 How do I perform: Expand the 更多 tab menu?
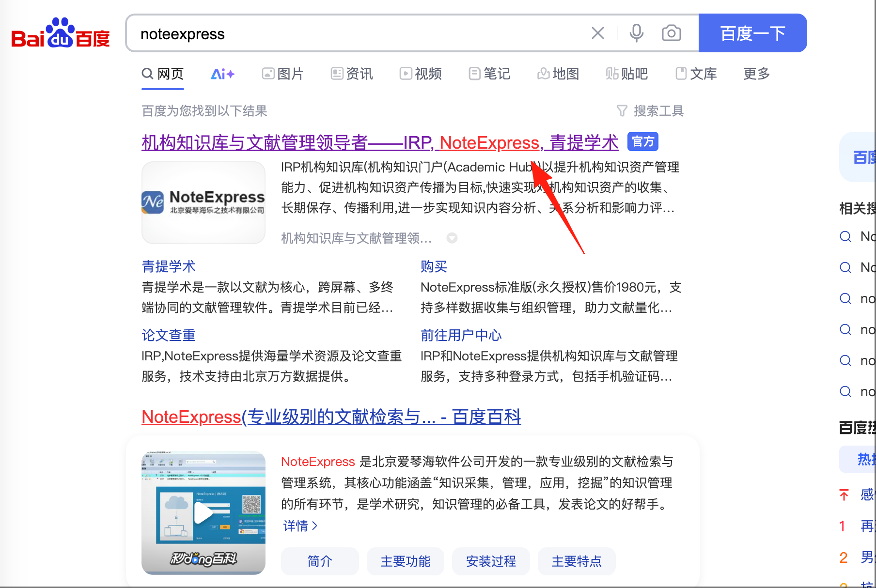[x=757, y=74]
